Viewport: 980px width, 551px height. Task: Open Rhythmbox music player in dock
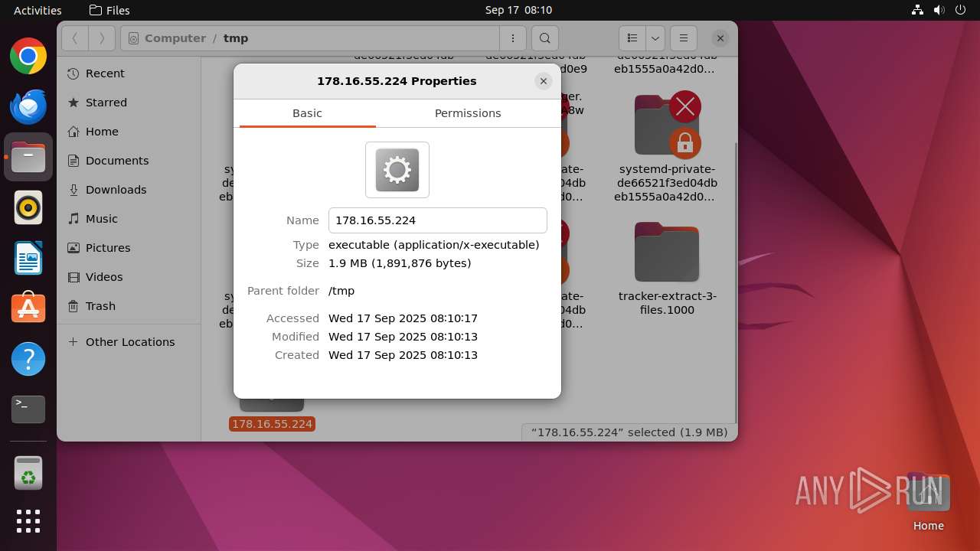coord(28,207)
